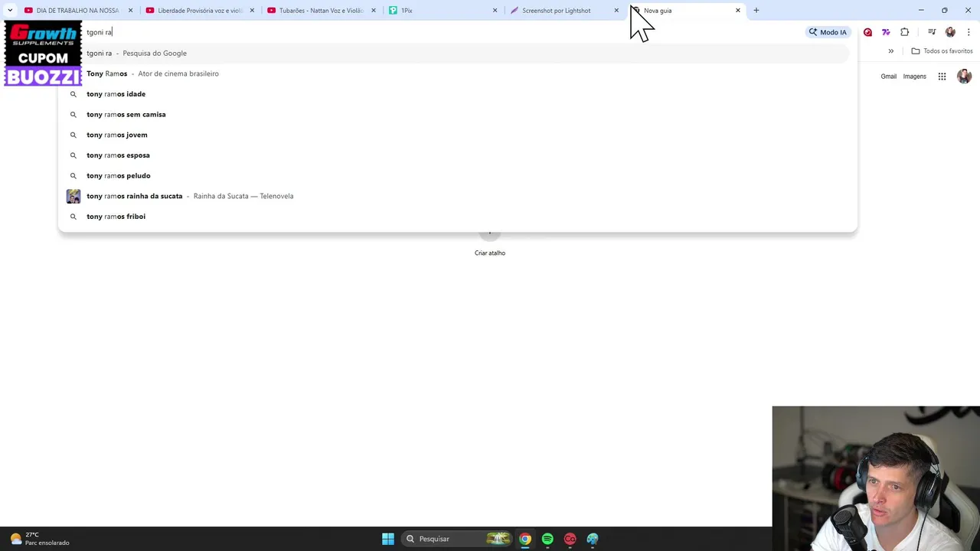Open the Imagens link
This screenshot has width=980, height=551.
(914, 77)
